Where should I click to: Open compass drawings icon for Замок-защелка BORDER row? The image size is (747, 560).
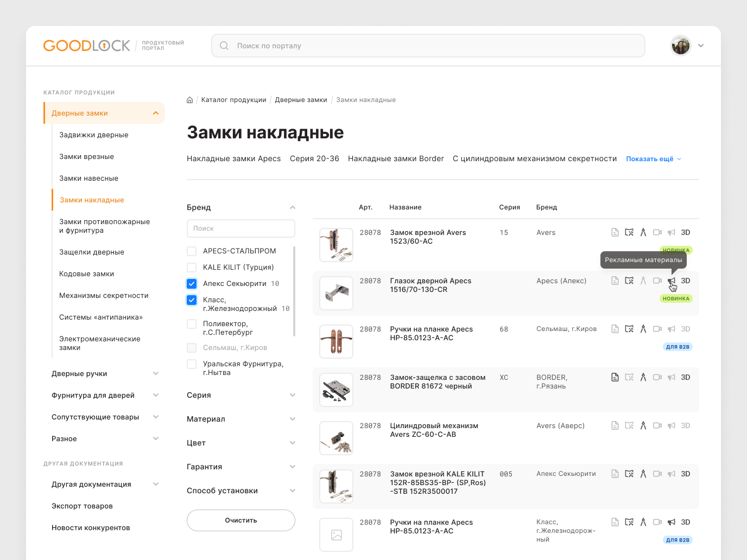(x=643, y=377)
